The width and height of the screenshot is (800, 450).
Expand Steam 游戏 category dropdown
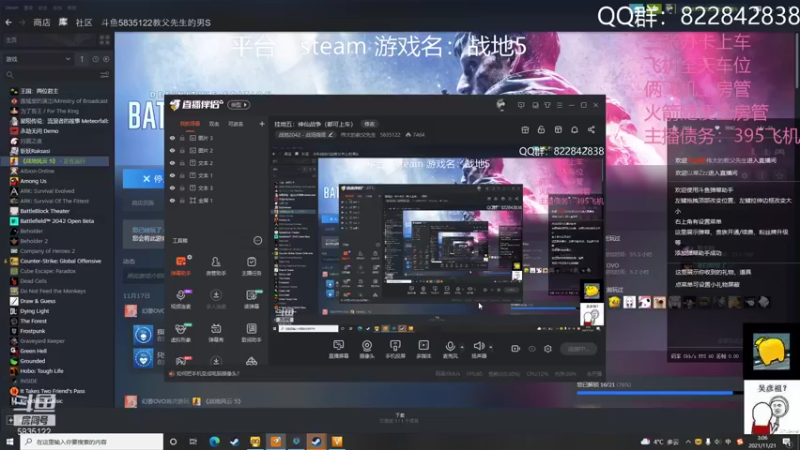[68, 59]
